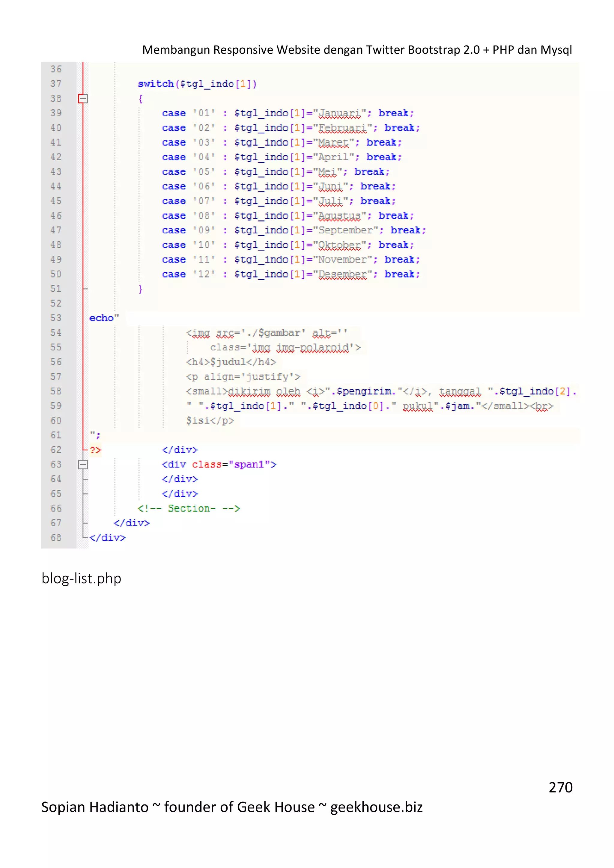Click the echo keyword on line 53
This screenshot has width=614, height=868.
click(x=101, y=318)
